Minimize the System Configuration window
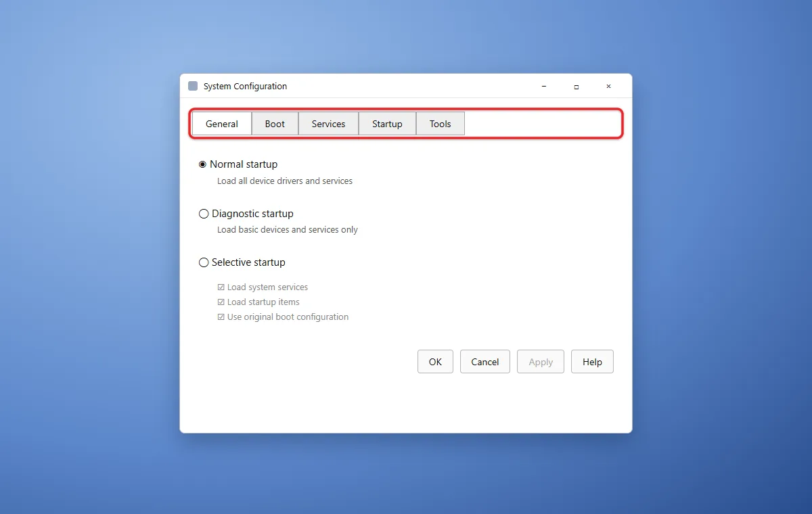Image resolution: width=812 pixels, height=514 pixels. click(544, 87)
